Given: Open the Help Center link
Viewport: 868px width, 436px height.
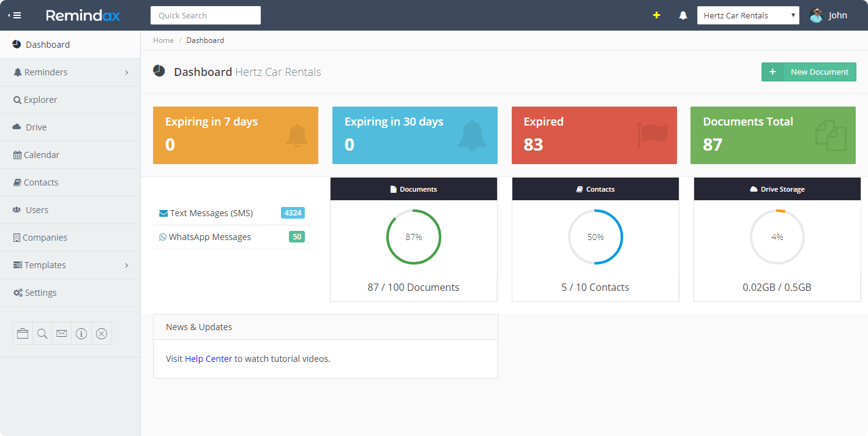Looking at the screenshot, I should pos(208,358).
